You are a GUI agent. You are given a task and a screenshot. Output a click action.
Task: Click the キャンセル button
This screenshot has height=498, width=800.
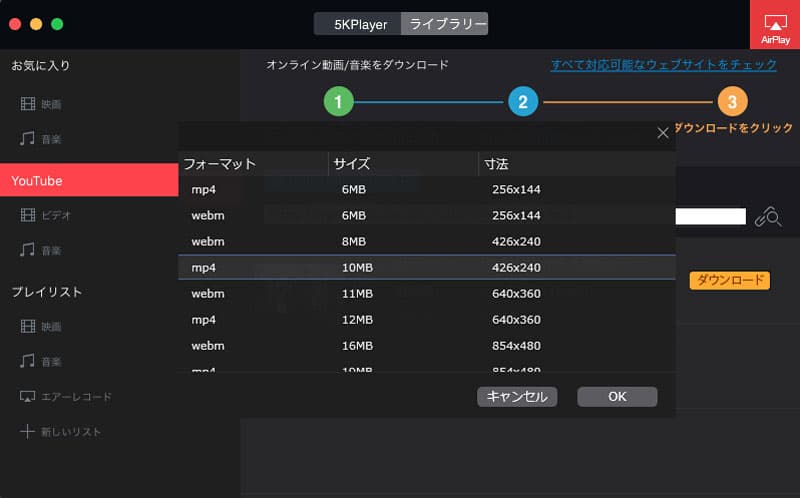[x=517, y=396]
